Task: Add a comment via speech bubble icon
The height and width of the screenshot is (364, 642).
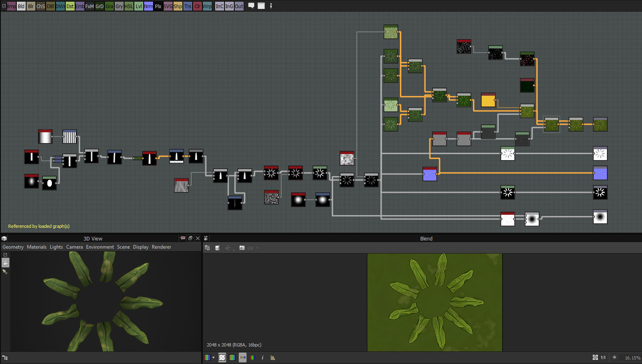Action: 251,6
